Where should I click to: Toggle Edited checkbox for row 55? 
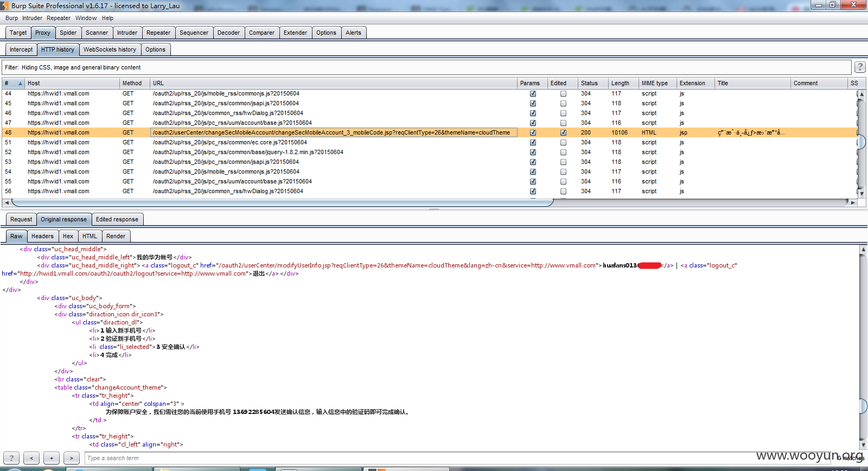(563, 181)
